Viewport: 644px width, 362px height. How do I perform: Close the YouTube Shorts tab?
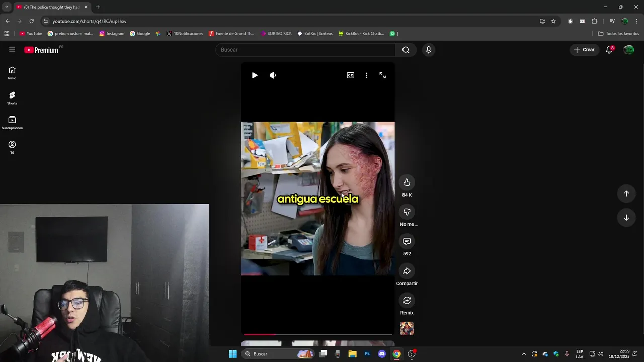pos(86,7)
